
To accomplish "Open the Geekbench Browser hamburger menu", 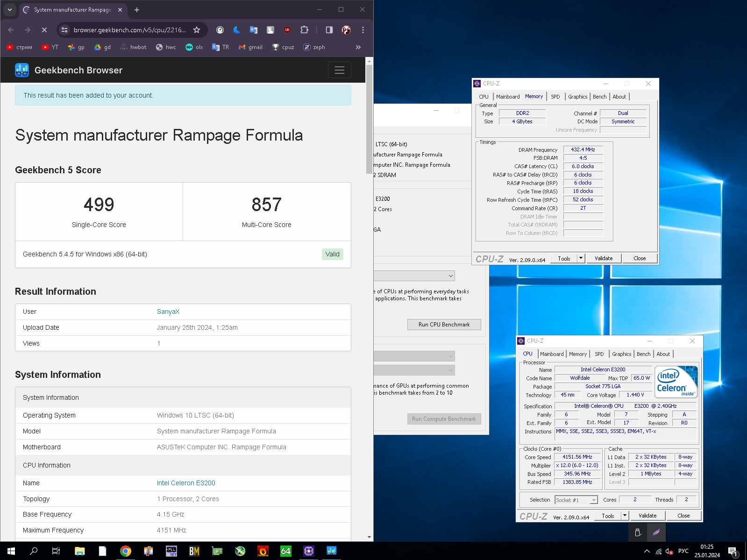I will click(x=340, y=70).
